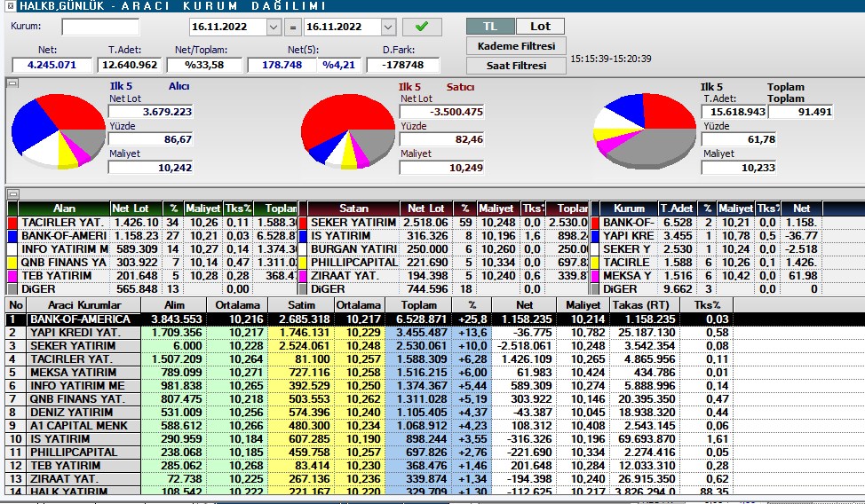This screenshot has height=504, width=865.
Task: Click yellow swatch beside QNB FINANS YA buyer
Action: pos(12,262)
